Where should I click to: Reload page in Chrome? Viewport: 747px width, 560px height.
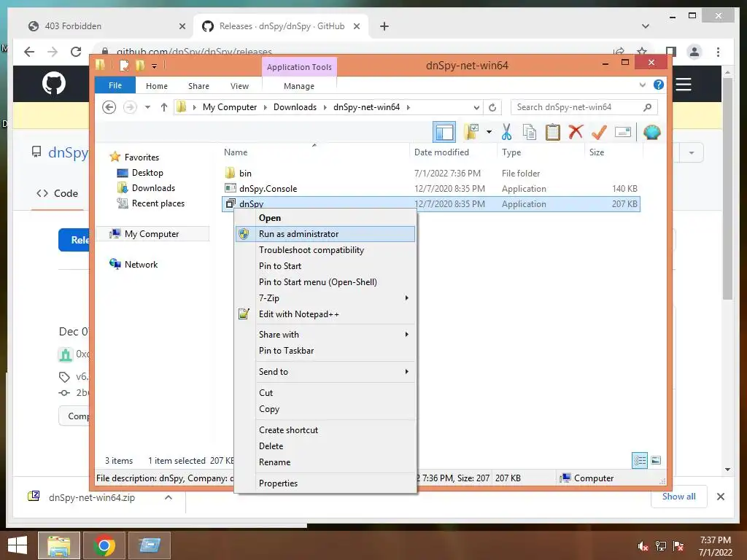(x=76, y=52)
